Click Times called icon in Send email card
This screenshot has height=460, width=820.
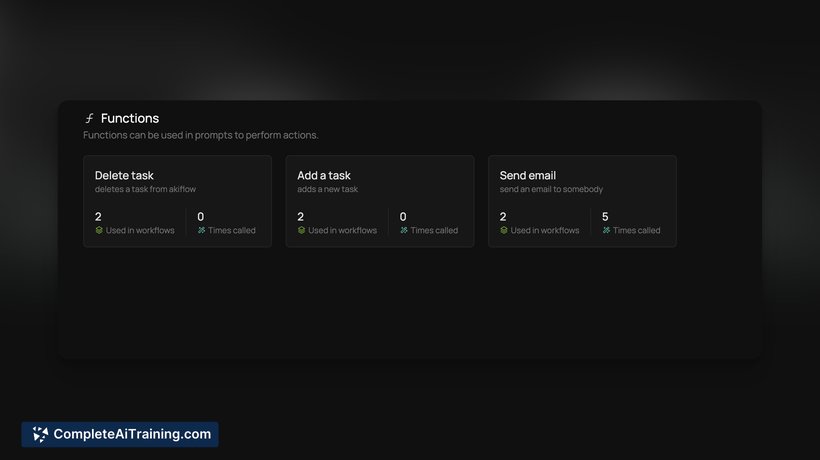pyautogui.click(x=606, y=230)
